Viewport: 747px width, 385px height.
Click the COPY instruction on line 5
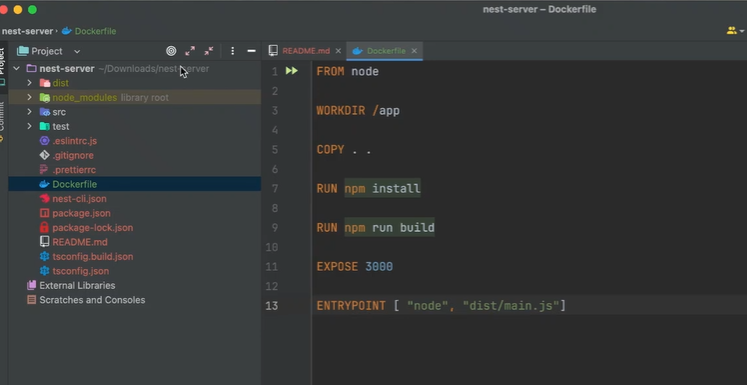pos(330,150)
